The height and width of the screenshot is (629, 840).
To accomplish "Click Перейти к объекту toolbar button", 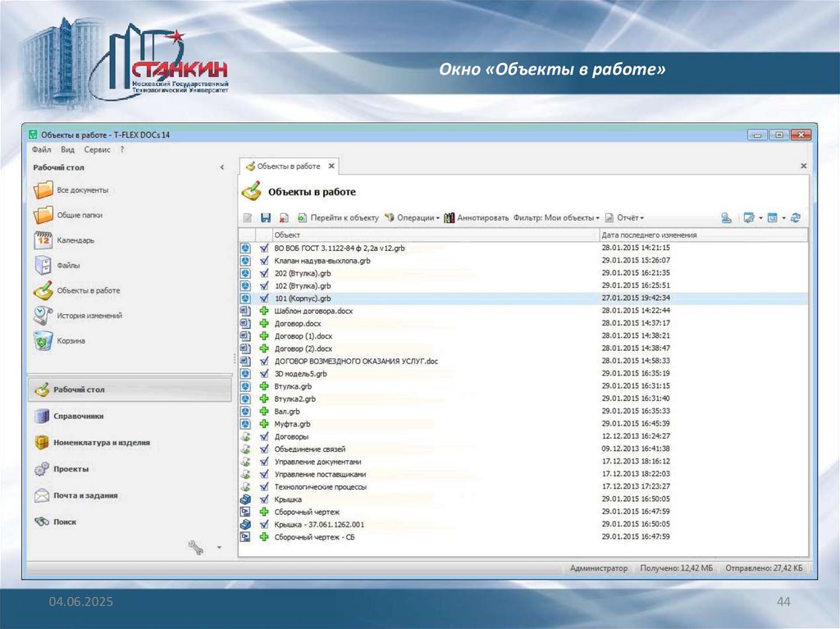I will click(x=338, y=218).
